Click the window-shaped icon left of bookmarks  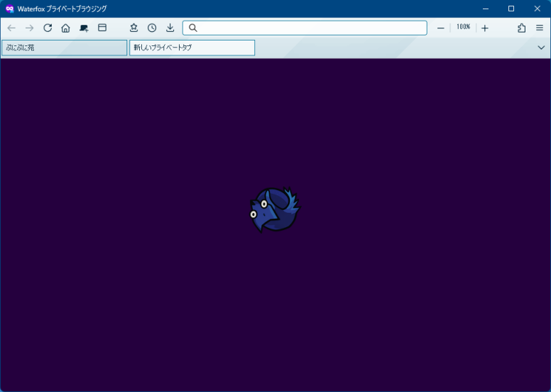coord(102,28)
